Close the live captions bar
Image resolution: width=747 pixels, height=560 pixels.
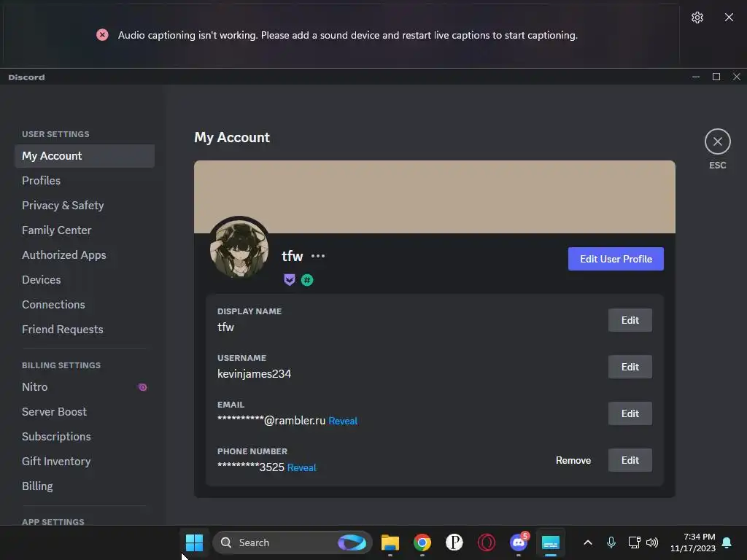729,17
